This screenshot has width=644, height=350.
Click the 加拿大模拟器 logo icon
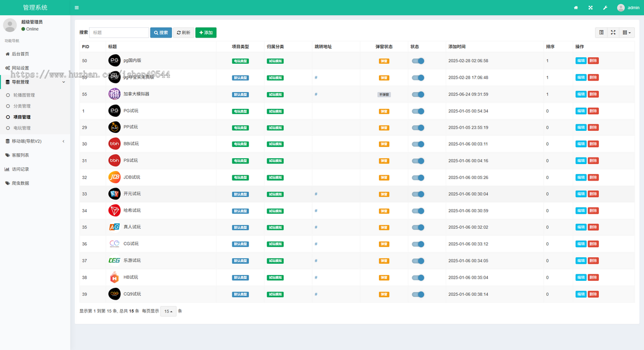coord(114,94)
